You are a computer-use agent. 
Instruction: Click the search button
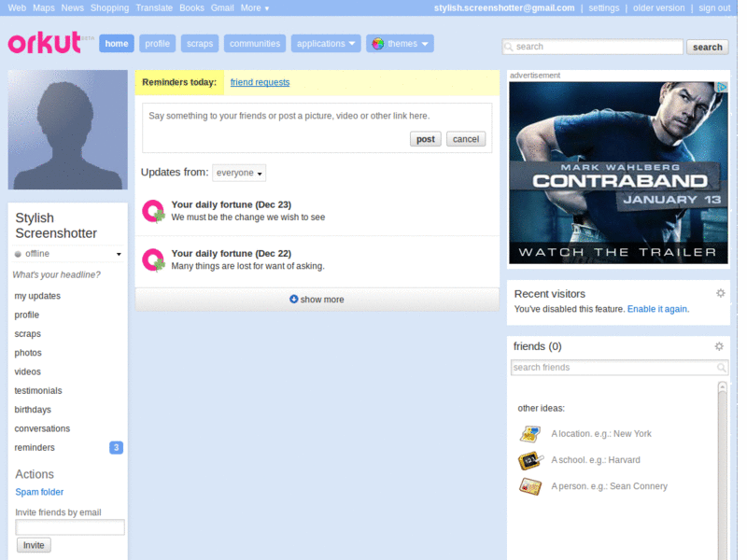708,48
